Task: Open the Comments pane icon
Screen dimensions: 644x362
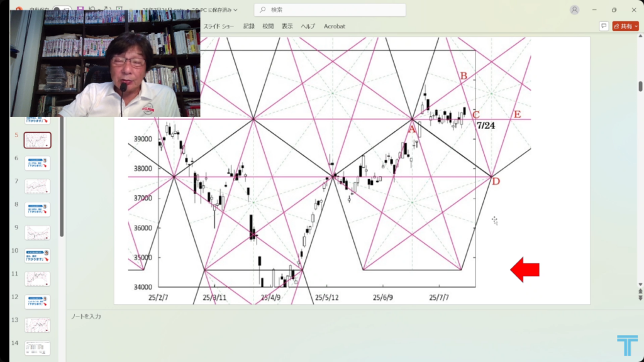Action: pyautogui.click(x=604, y=26)
